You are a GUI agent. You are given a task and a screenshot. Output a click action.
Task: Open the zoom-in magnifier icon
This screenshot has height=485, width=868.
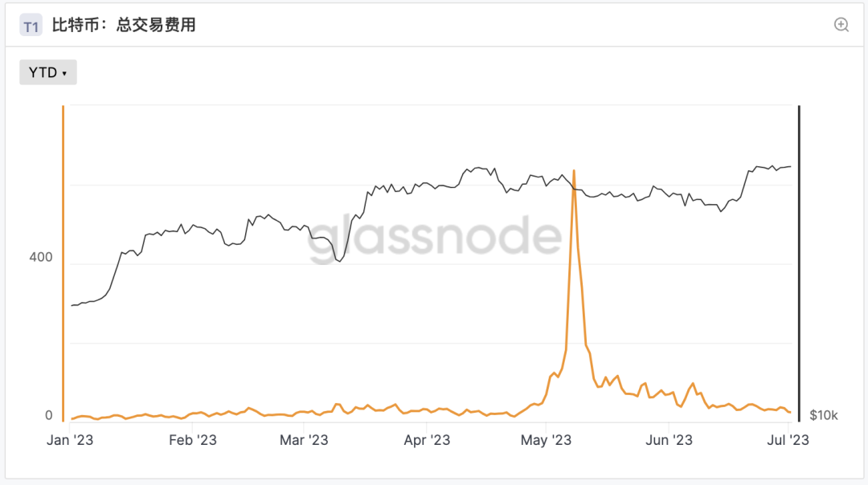tap(841, 25)
